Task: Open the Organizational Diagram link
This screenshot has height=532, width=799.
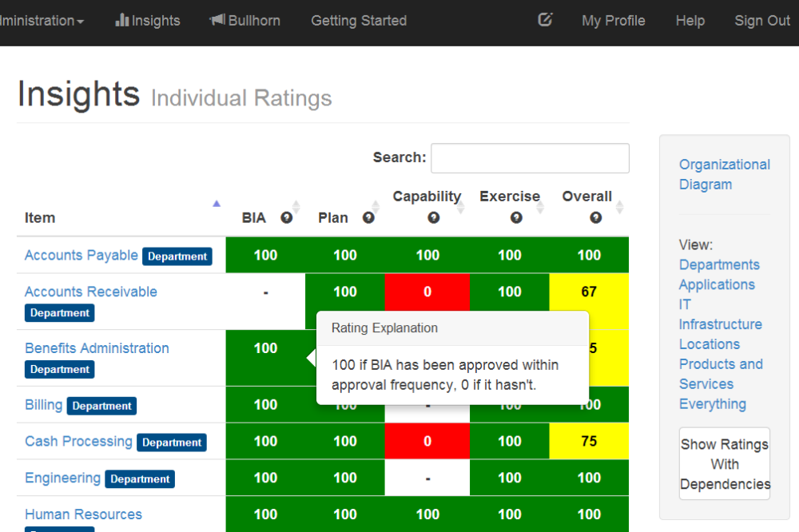Action: [724, 174]
